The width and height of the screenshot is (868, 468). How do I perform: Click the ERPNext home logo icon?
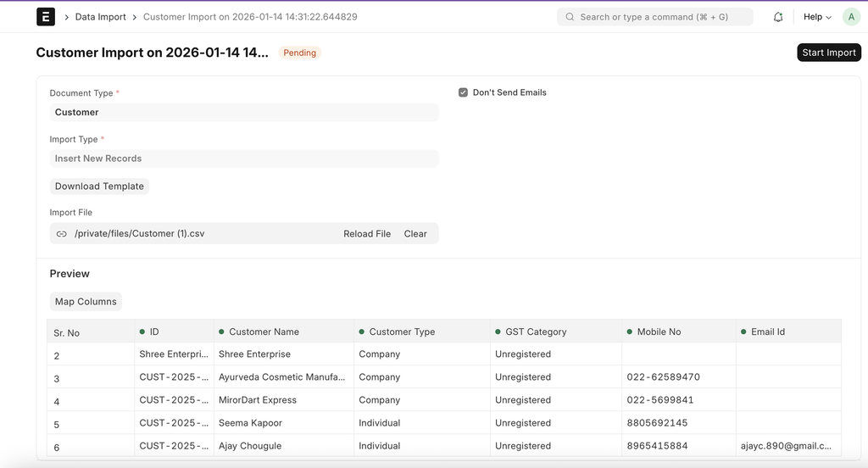(46, 17)
